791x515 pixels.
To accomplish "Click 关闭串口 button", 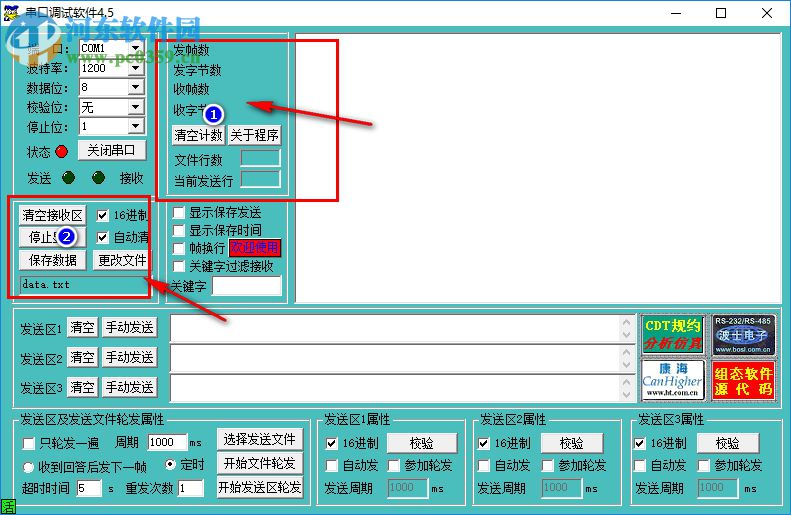I will click(x=111, y=150).
